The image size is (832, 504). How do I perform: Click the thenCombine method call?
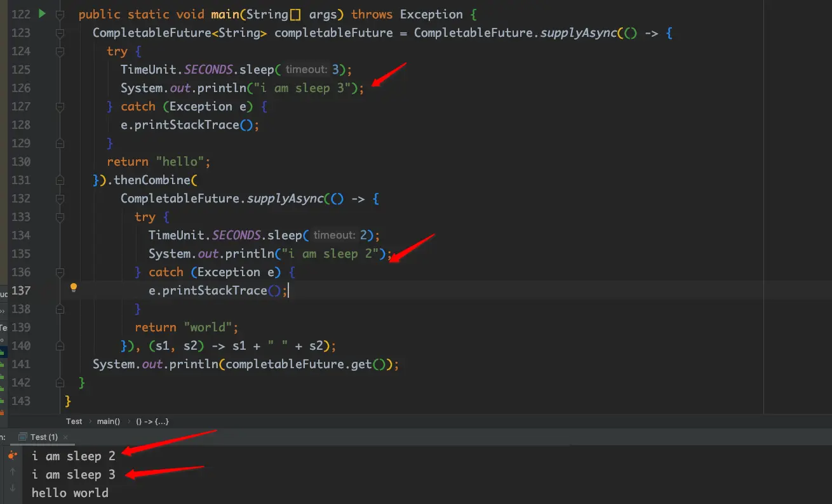tap(152, 180)
